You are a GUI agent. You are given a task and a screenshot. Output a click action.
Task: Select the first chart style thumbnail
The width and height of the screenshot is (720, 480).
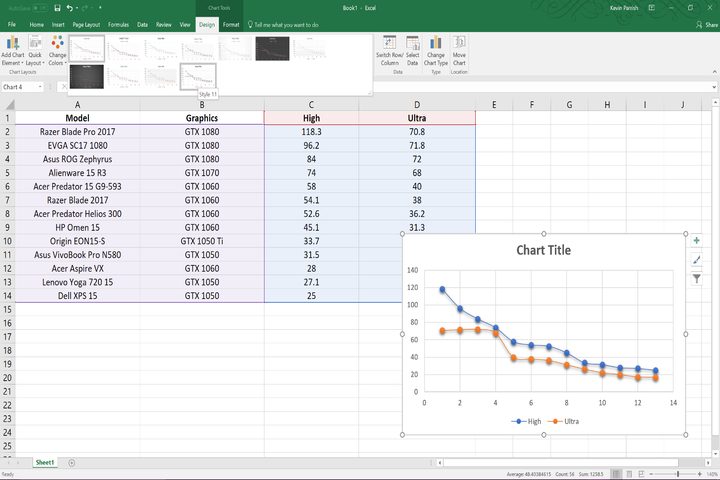pyautogui.click(x=87, y=48)
